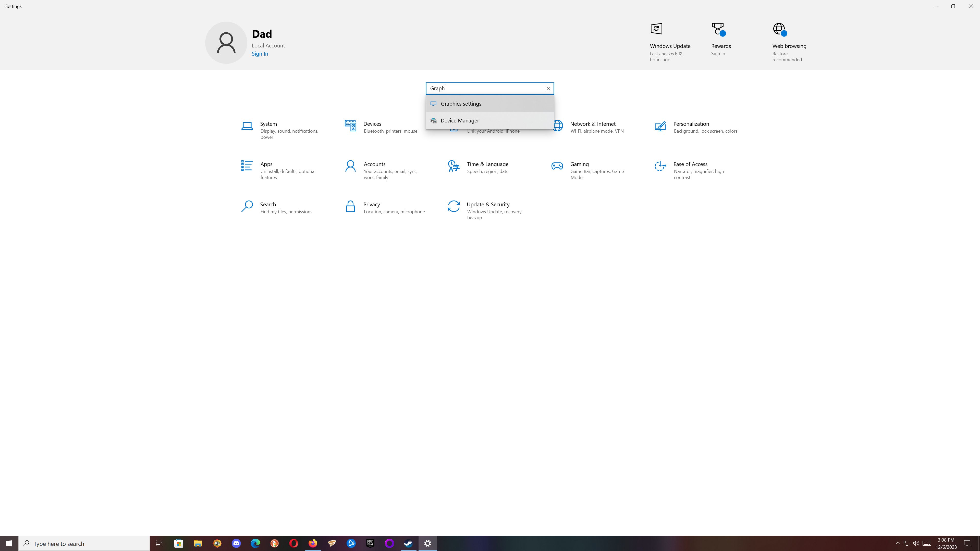Open the System settings category
The height and width of the screenshot is (551, 980).
268,124
